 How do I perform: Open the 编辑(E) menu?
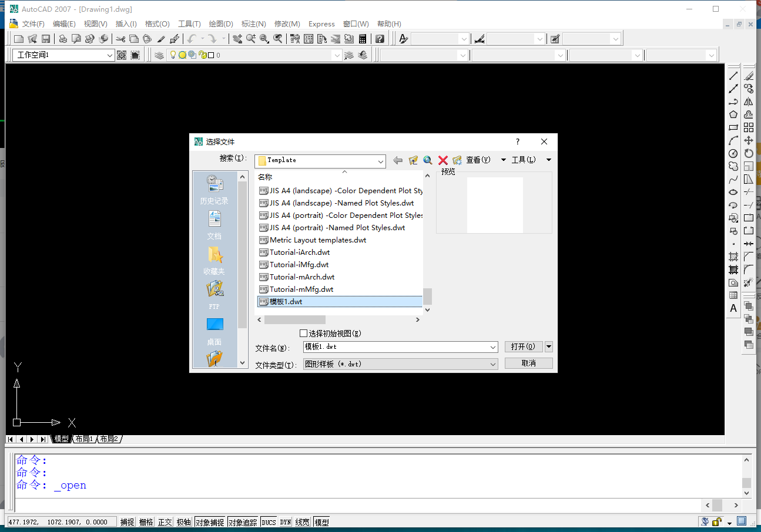[x=64, y=24]
